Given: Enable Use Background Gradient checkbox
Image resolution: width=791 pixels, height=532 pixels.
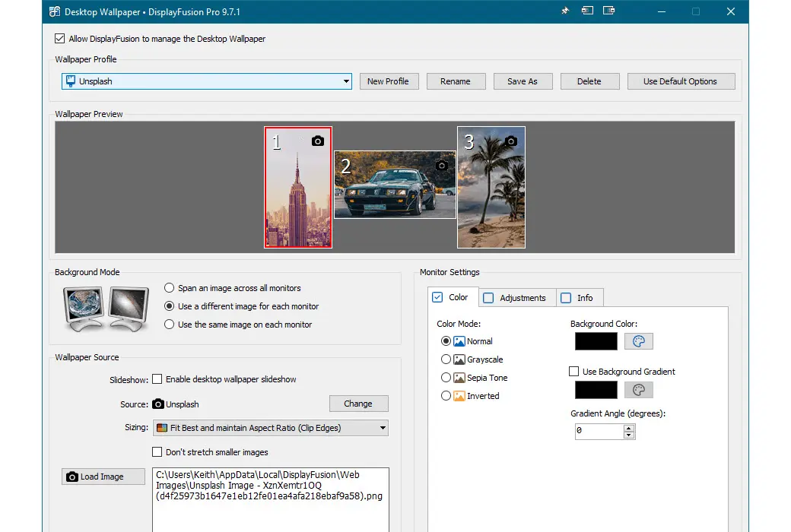Looking at the screenshot, I should click(573, 371).
